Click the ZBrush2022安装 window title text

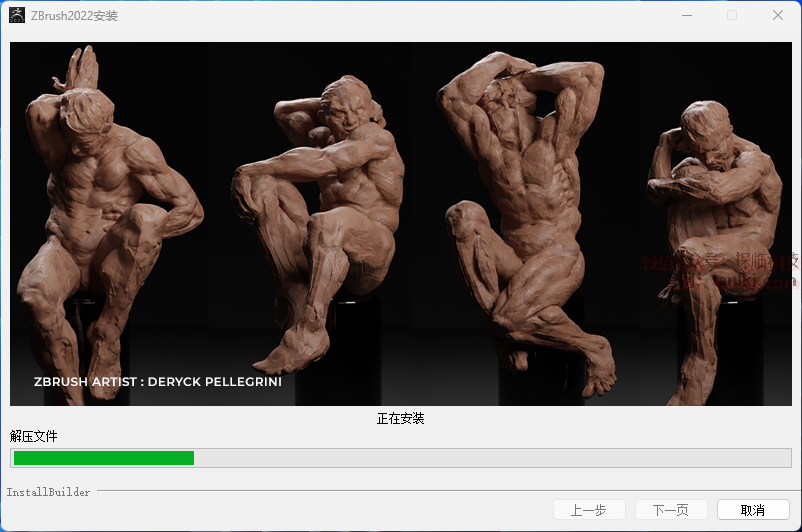pos(75,15)
